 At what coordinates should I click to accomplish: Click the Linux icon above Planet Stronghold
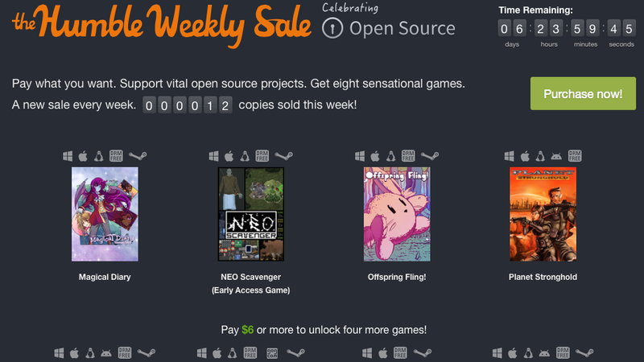[x=540, y=156]
